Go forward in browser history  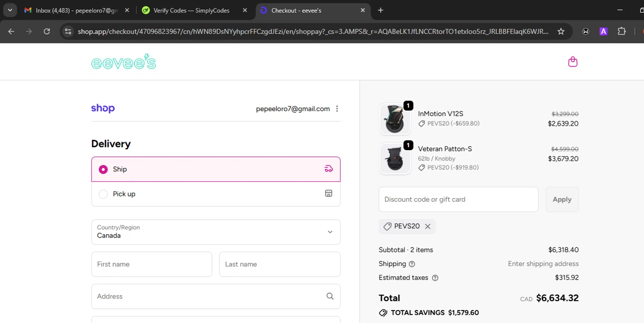tap(29, 31)
